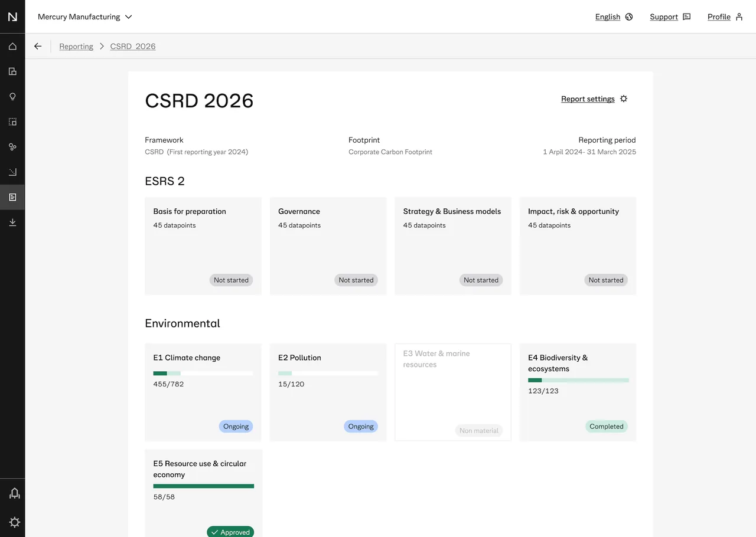Select the active reporting document icon
Image resolution: width=756 pixels, height=537 pixels.
[12, 197]
